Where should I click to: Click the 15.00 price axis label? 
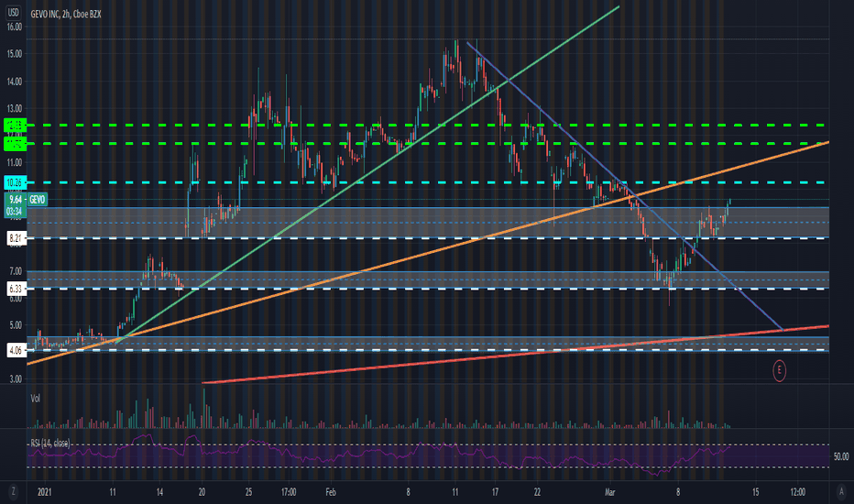pos(15,54)
